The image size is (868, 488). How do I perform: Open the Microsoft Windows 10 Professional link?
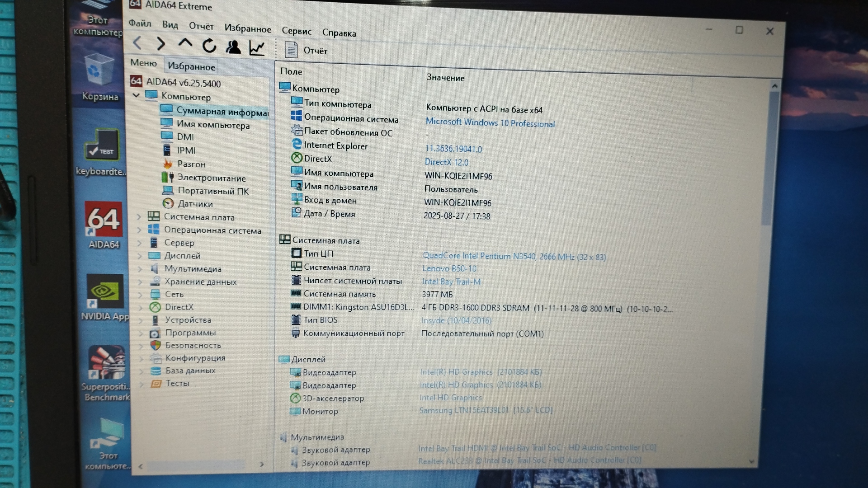490,123
